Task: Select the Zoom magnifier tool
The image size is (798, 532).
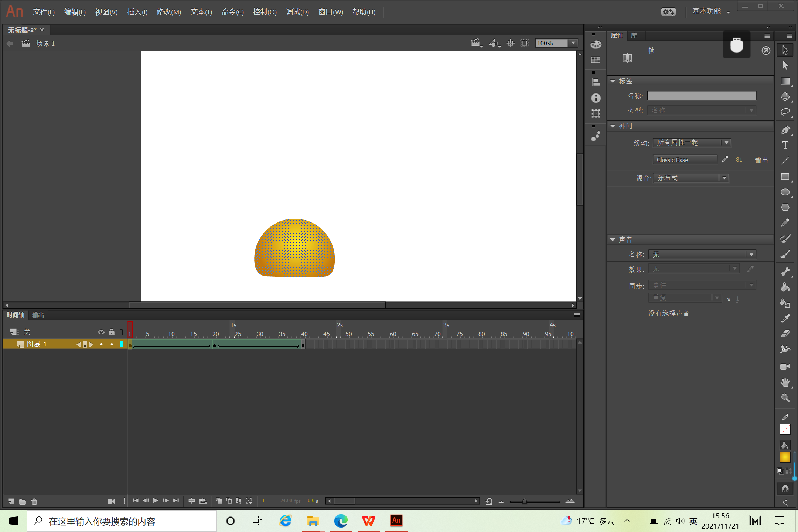Action: click(785, 398)
